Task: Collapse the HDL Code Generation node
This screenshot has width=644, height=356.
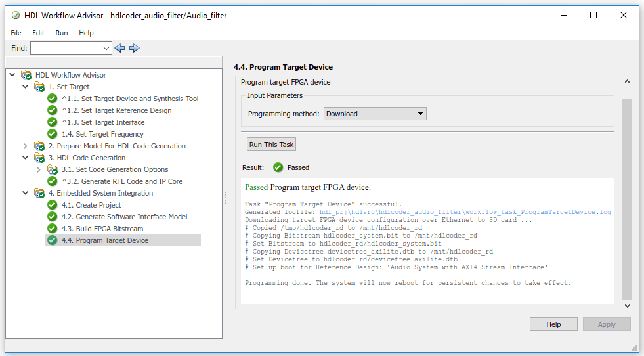Action: pyautogui.click(x=26, y=158)
